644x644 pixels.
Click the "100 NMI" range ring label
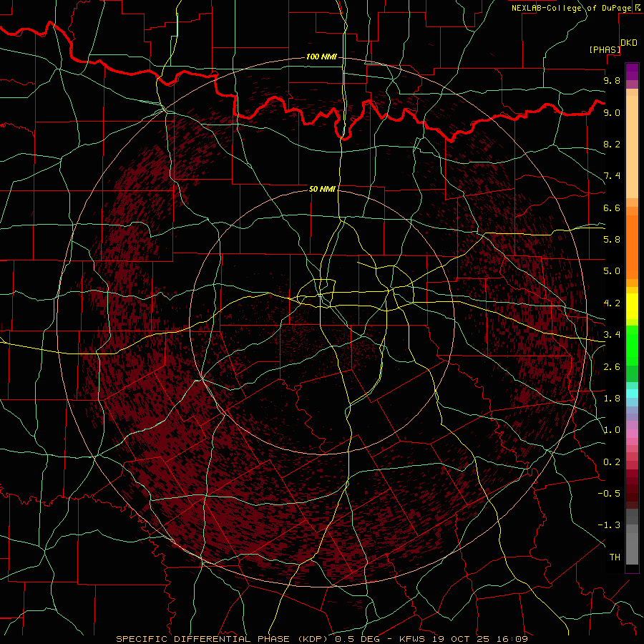coord(321,57)
